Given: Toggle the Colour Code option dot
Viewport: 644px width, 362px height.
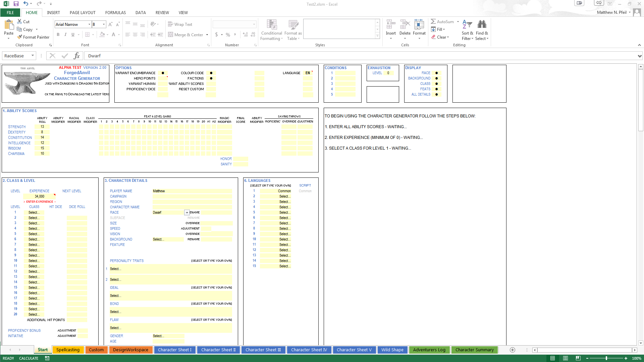Looking at the screenshot, I should tap(211, 73).
